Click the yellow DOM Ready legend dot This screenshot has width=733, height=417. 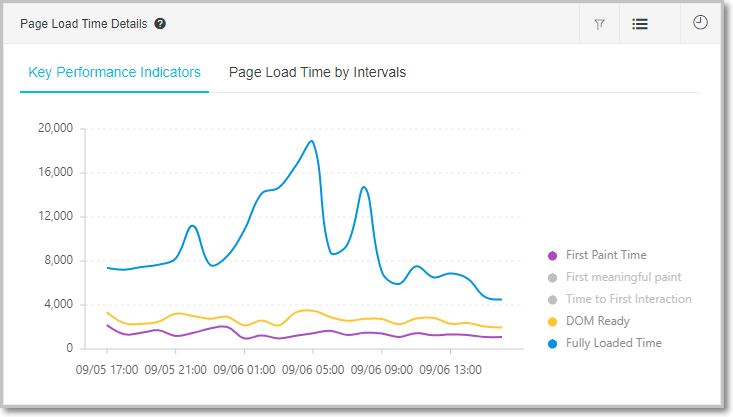coord(552,321)
